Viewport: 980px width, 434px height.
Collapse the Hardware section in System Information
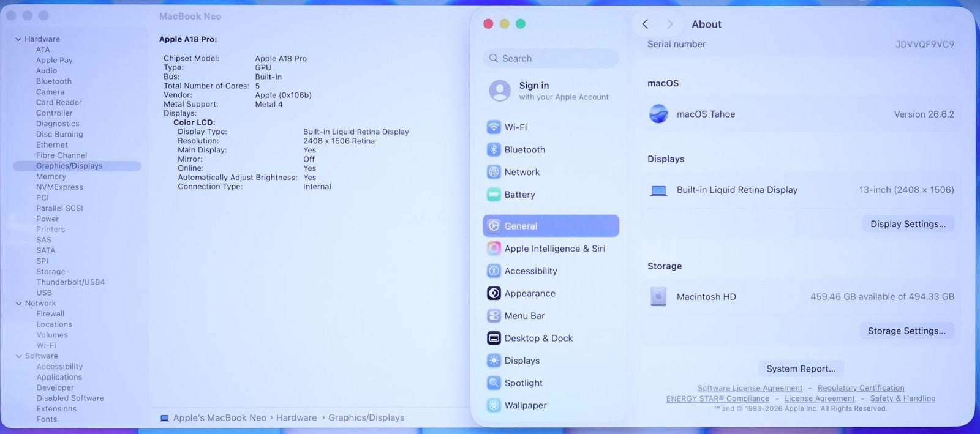pyautogui.click(x=18, y=39)
